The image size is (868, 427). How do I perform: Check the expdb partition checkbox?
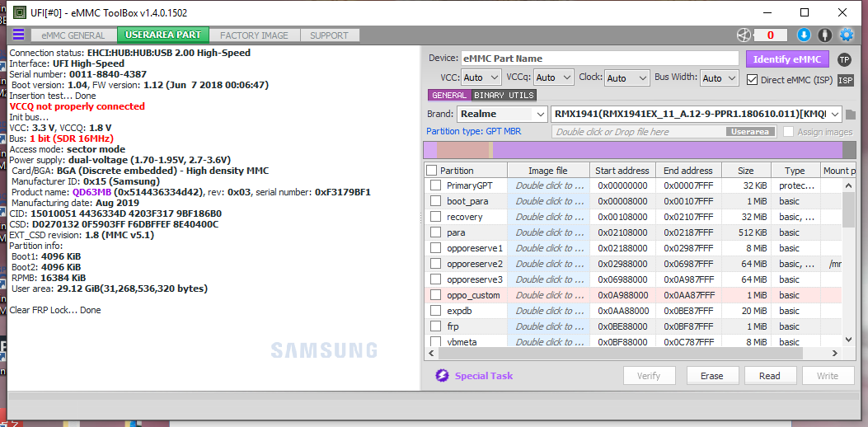pyautogui.click(x=436, y=311)
